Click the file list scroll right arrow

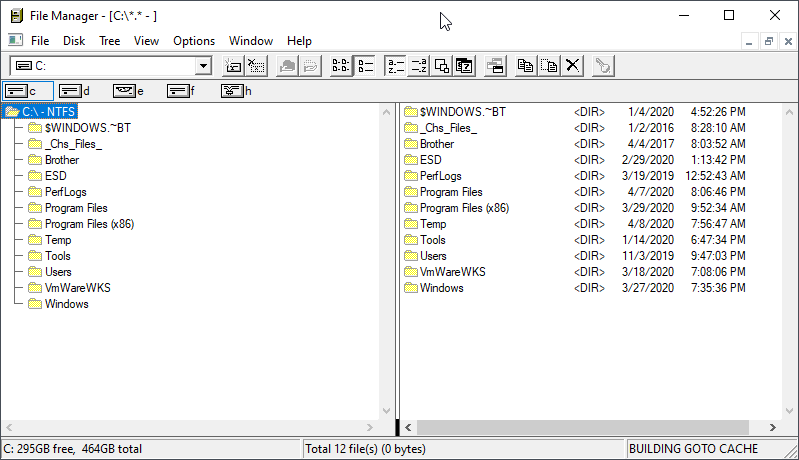point(773,427)
